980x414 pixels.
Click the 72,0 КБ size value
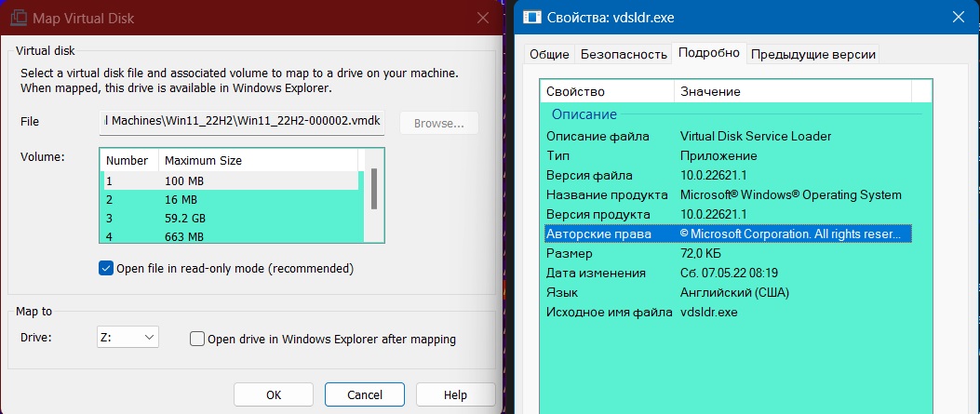pyautogui.click(x=699, y=254)
